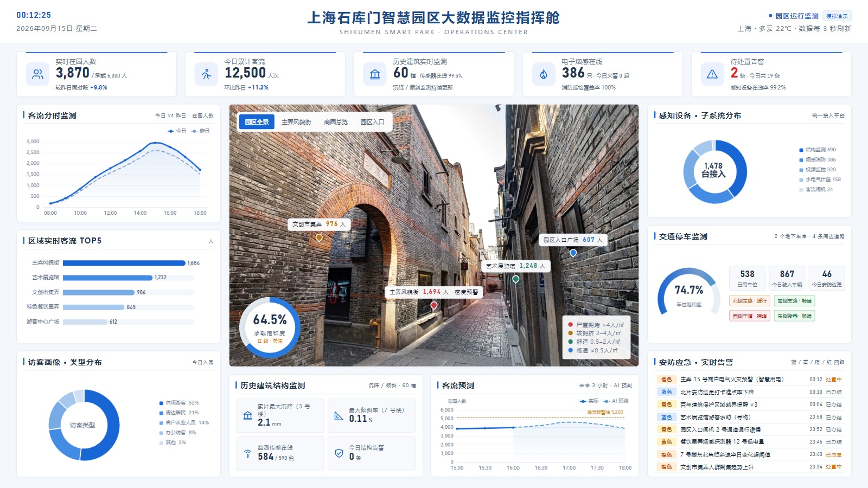Viewport: 868px width, 488px height.
Task: Click the 北侧主路·缓行 road status tag
Action: click(x=750, y=301)
